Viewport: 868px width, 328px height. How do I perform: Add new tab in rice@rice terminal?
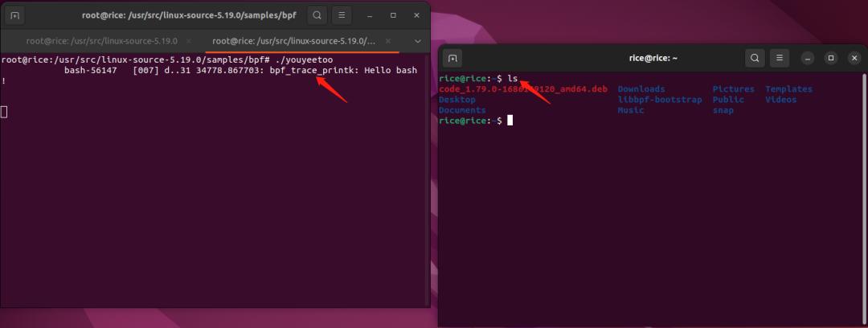(x=452, y=58)
